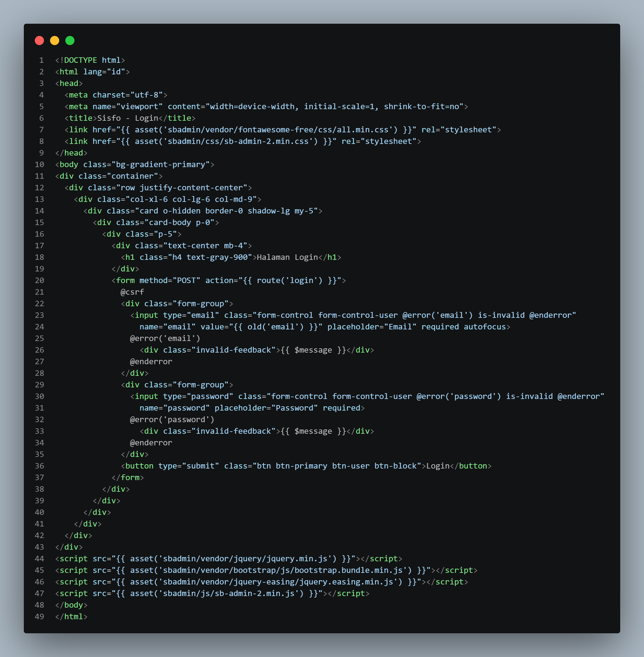The image size is (644, 657).
Task: Click the 'col-xl-6 col-lg-6 col-md-9' line
Action: (x=168, y=200)
